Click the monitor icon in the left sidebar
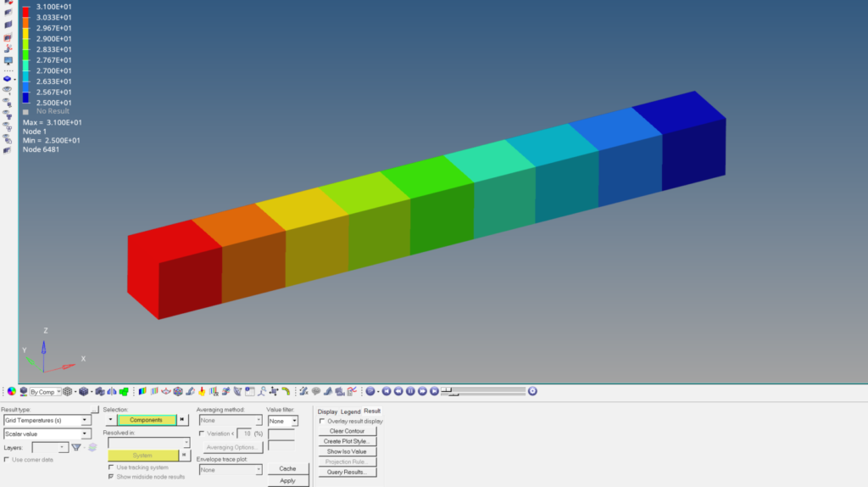This screenshot has height=487, width=868. point(8,61)
